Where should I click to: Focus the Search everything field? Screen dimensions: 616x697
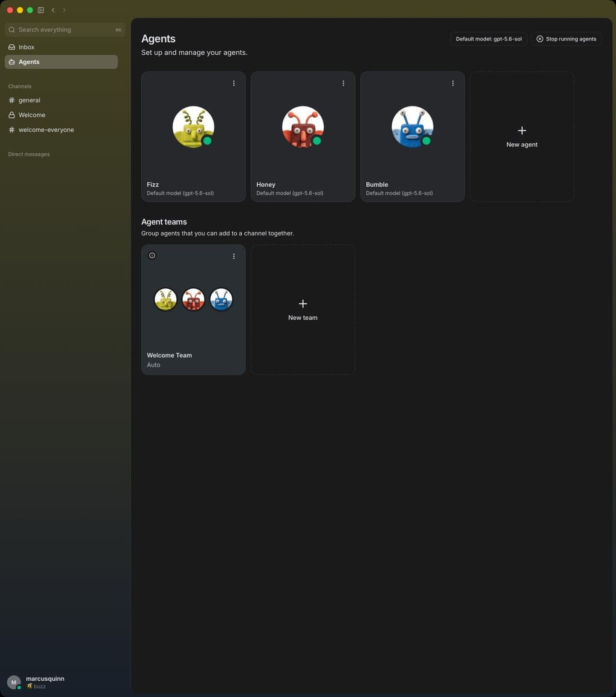65,29
